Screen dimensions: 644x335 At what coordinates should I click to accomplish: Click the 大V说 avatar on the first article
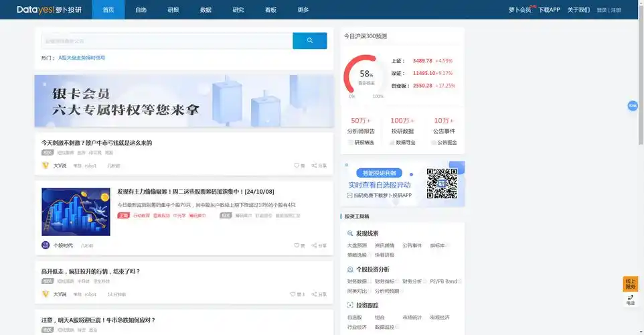46,165
